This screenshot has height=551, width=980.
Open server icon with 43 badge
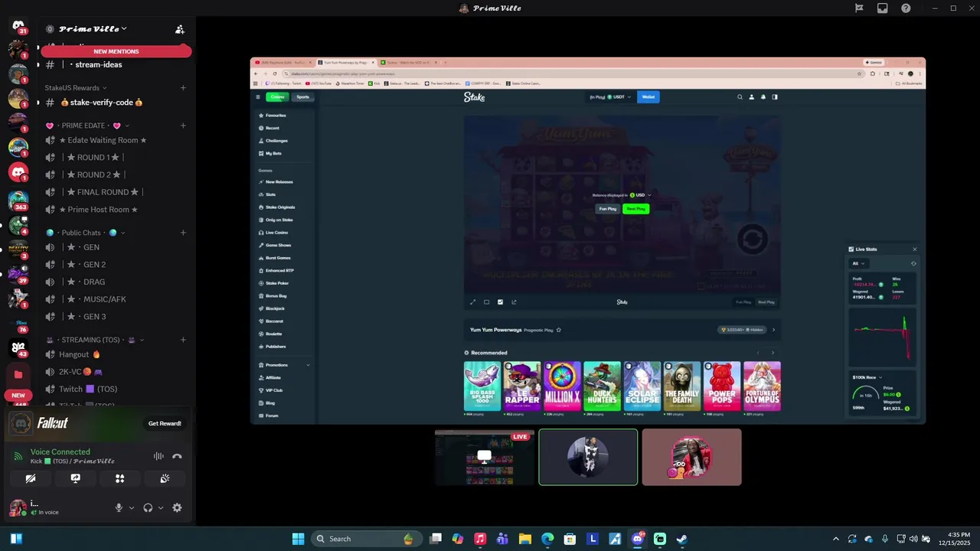click(18, 347)
